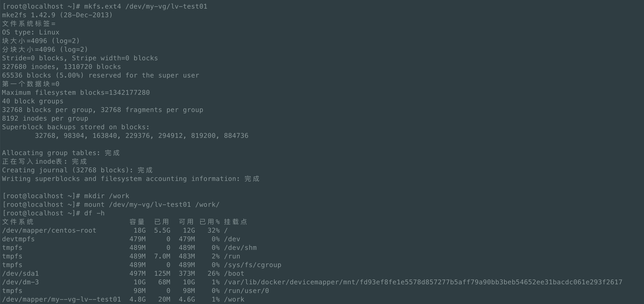Screen dimensions: 644x304
Task: Click the /dev/mapper/centos-root filesystem entry
Action: [49, 230]
